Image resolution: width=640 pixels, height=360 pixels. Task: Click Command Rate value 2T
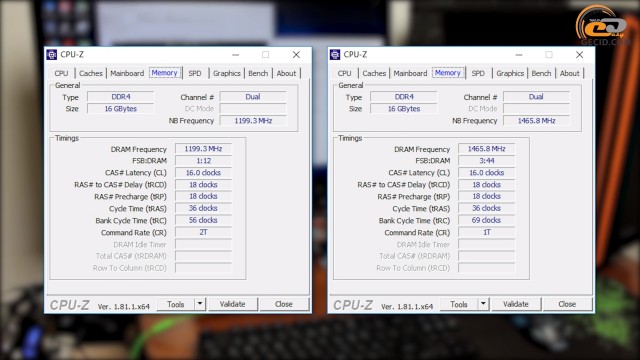coord(203,232)
